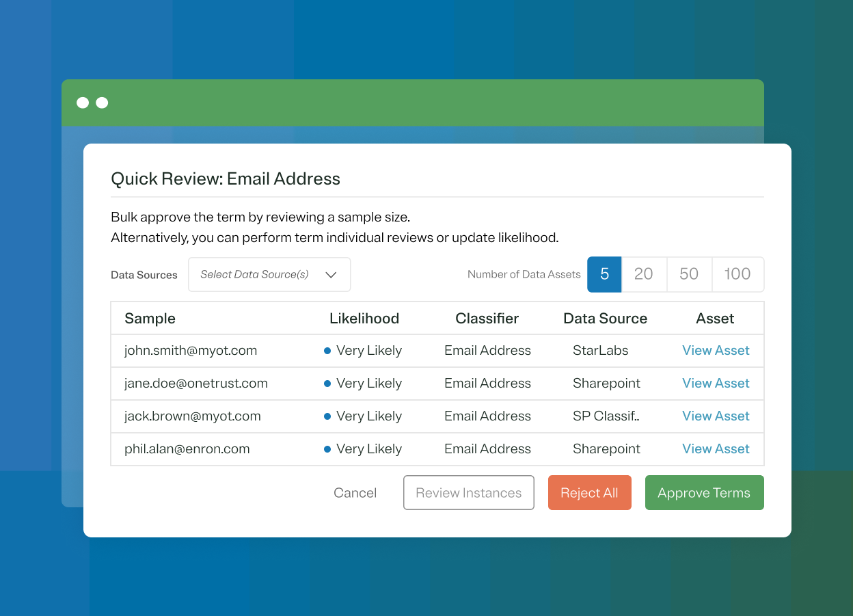View Asset for the StarLabs data source row

point(716,350)
